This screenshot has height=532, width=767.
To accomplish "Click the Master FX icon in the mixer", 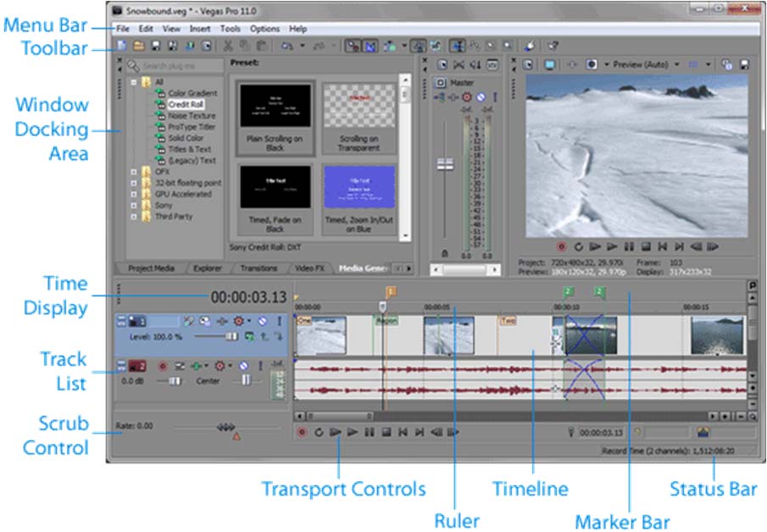I will click(453, 97).
